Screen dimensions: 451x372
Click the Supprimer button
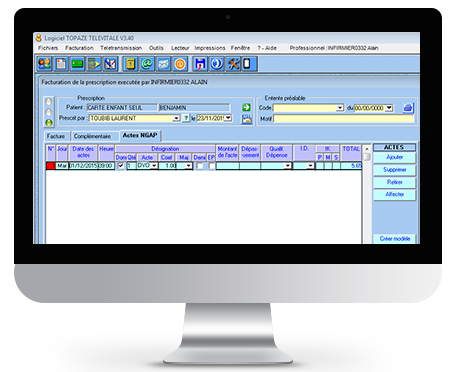(395, 170)
